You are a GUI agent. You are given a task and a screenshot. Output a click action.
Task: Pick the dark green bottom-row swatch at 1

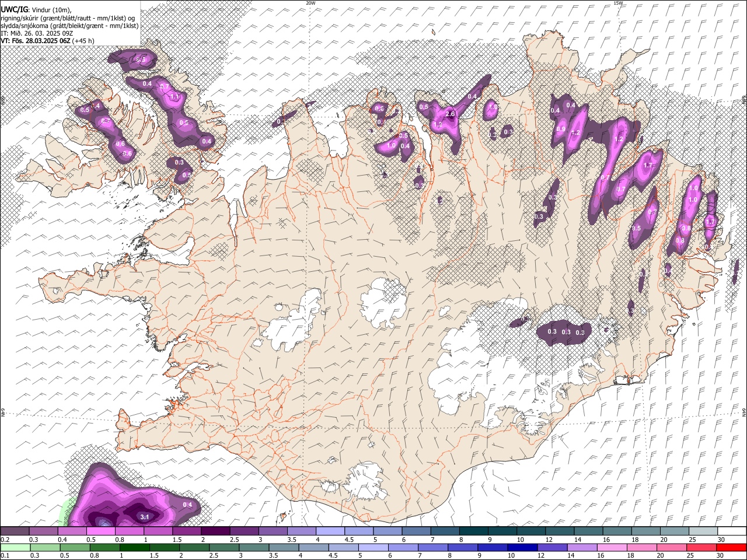coord(135,547)
